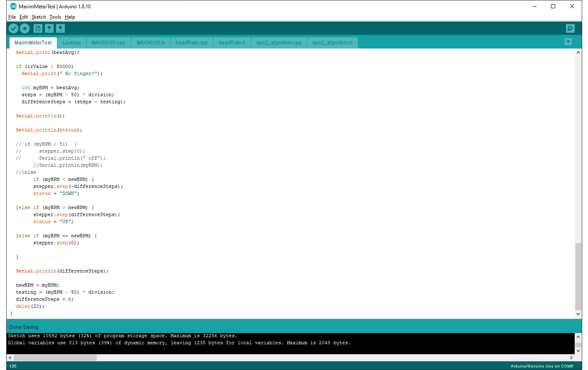Open the Help menu

pos(70,17)
